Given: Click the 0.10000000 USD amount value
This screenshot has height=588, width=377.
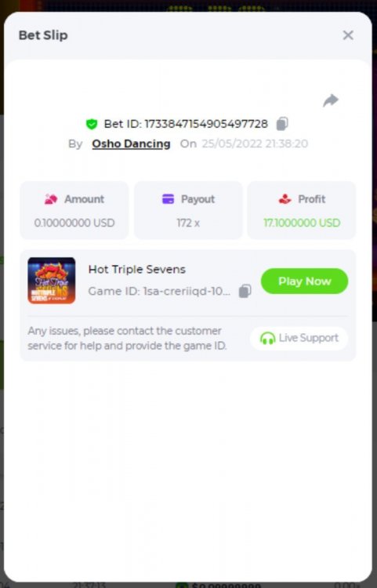Looking at the screenshot, I should [x=74, y=223].
